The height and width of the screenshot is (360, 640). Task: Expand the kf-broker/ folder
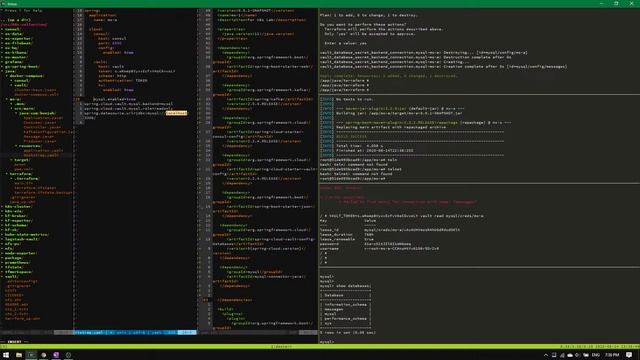click(x=16, y=216)
